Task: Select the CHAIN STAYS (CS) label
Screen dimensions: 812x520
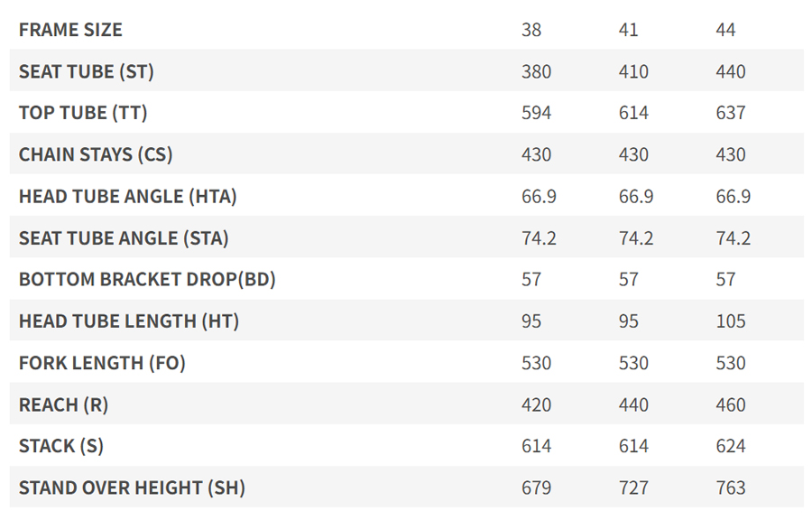Action: click(96, 154)
